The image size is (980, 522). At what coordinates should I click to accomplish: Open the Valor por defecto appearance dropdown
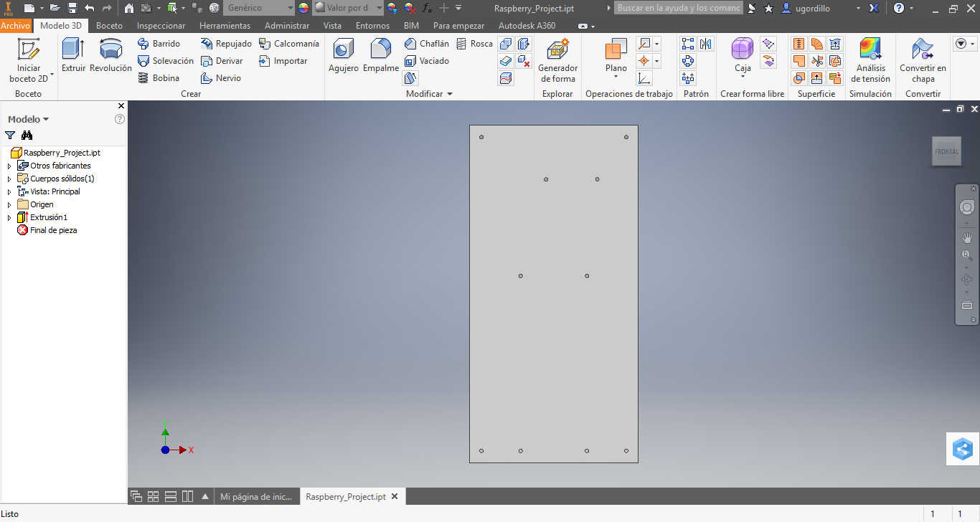(348, 8)
